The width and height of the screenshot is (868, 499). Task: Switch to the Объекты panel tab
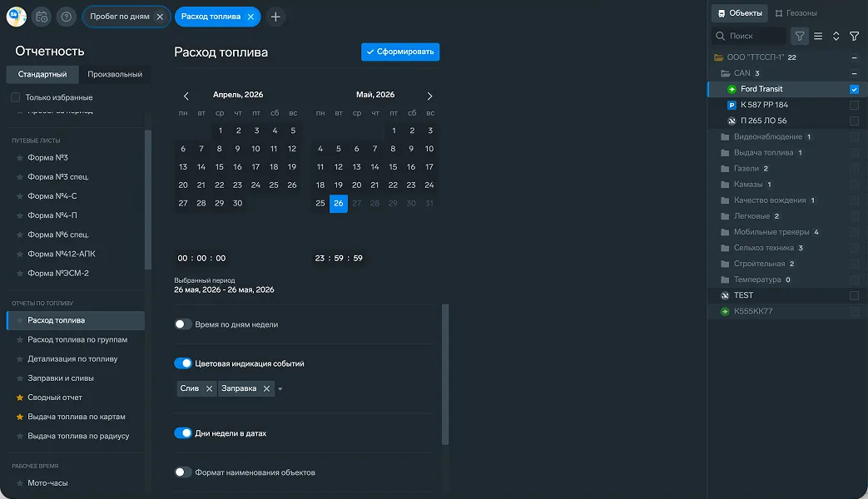740,13
